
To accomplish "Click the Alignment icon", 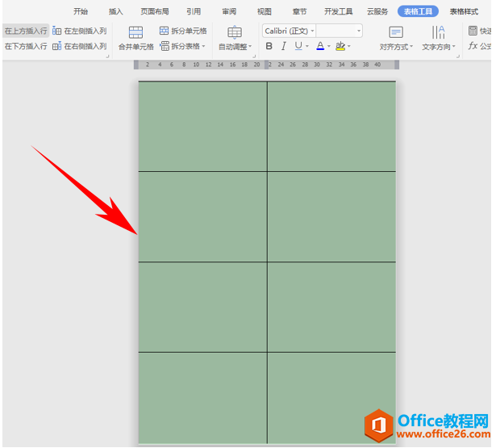I will tap(396, 32).
